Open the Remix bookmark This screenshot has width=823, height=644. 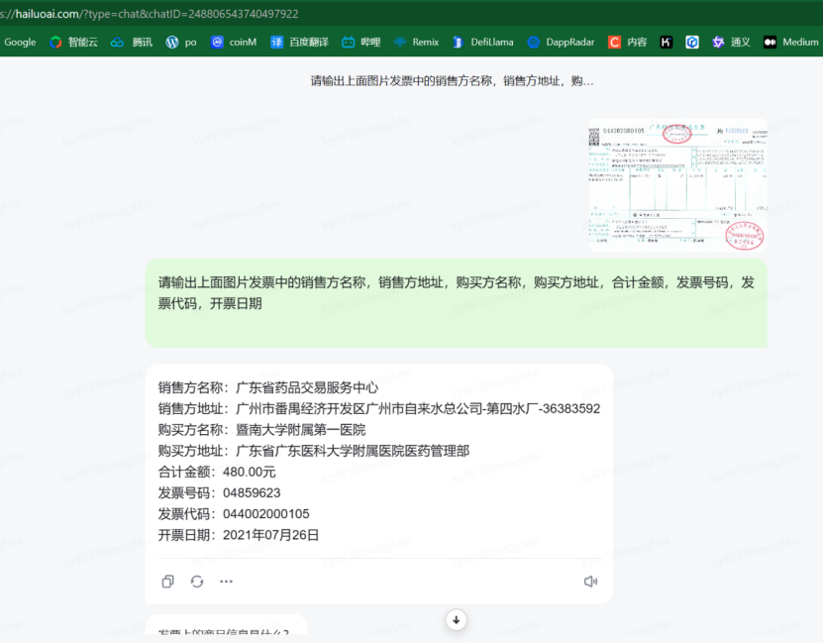pos(416,42)
